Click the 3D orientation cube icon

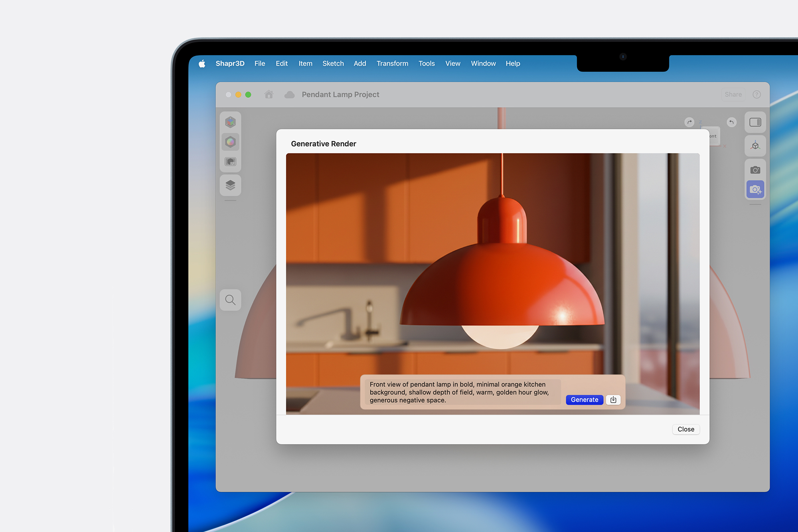755,146
